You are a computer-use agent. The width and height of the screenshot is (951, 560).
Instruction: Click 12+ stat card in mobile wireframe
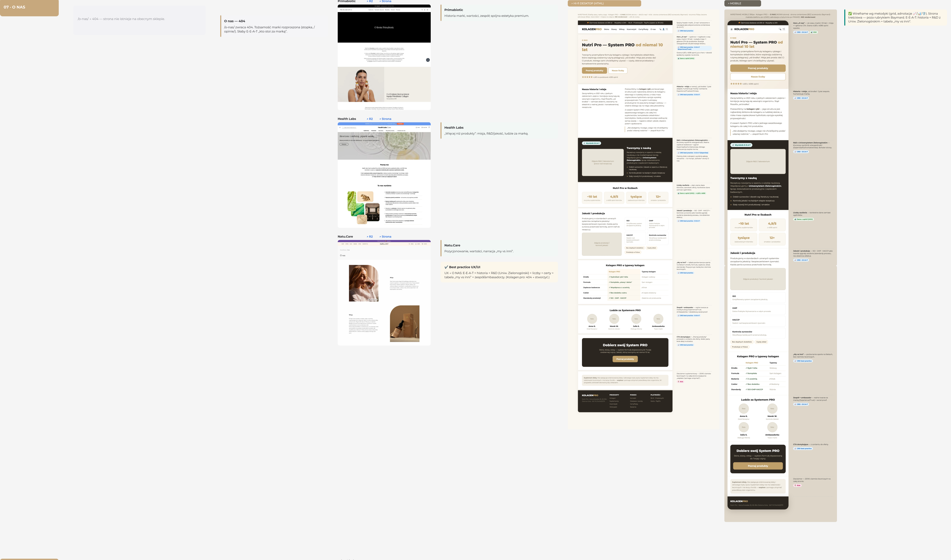point(772,239)
